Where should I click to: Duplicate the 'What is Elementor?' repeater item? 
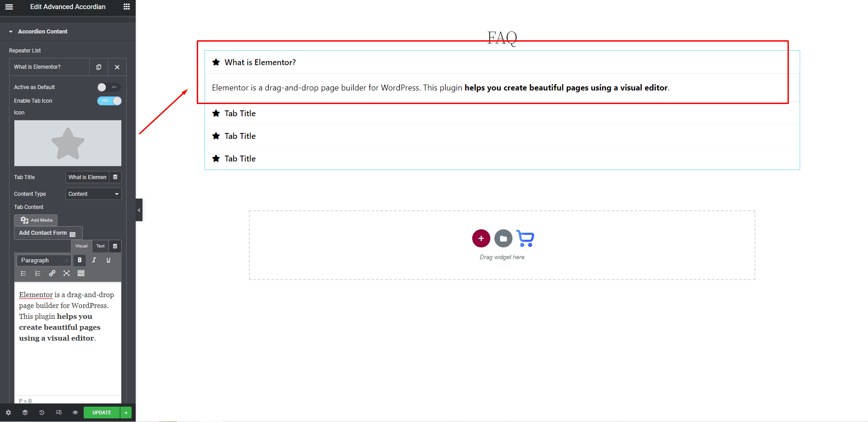pos(99,67)
